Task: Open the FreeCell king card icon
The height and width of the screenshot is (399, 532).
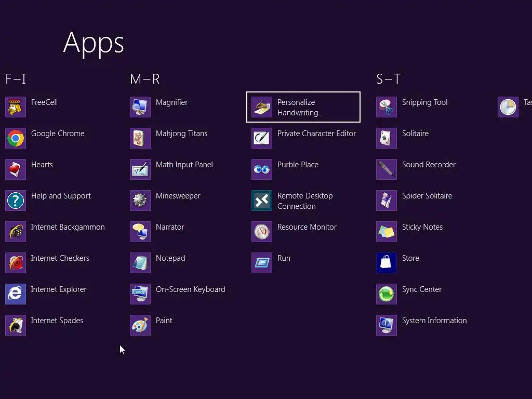Action: [x=16, y=107]
